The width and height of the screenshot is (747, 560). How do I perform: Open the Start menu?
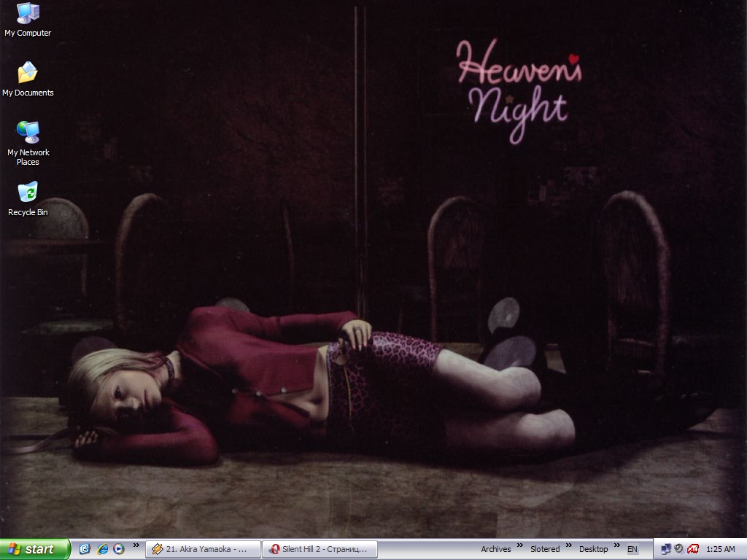click(35, 549)
